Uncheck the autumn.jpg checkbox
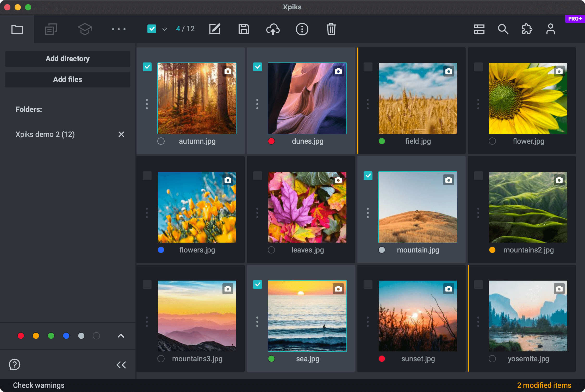The width and height of the screenshot is (585, 392). 147,67
